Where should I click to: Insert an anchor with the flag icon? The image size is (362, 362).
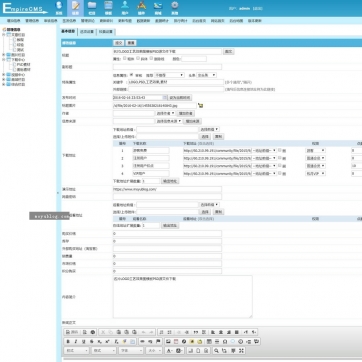[158, 341]
